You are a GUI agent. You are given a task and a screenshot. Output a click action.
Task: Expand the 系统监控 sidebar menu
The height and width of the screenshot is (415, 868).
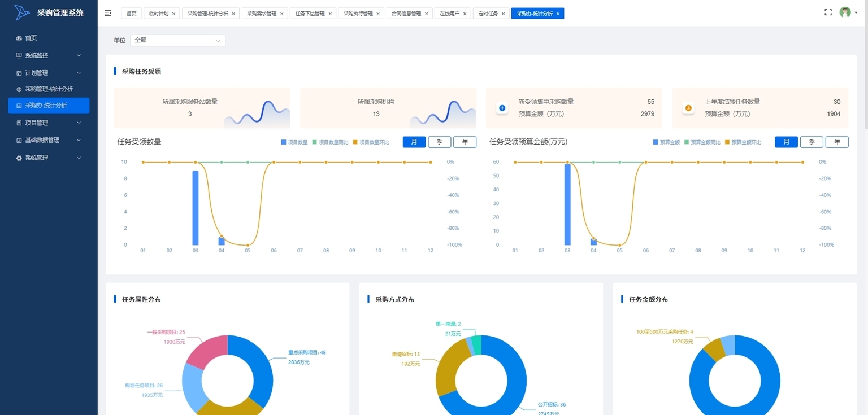(x=49, y=55)
